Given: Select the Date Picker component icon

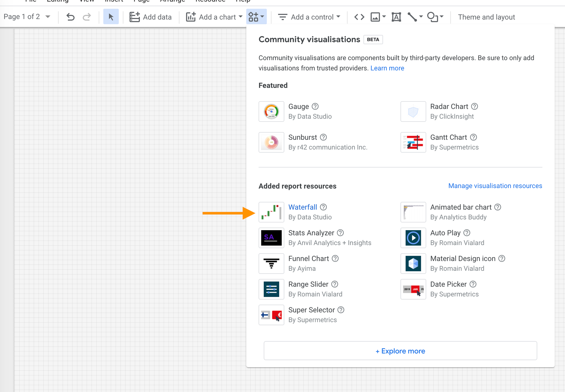Looking at the screenshot, I should click(x=413, y=289).
